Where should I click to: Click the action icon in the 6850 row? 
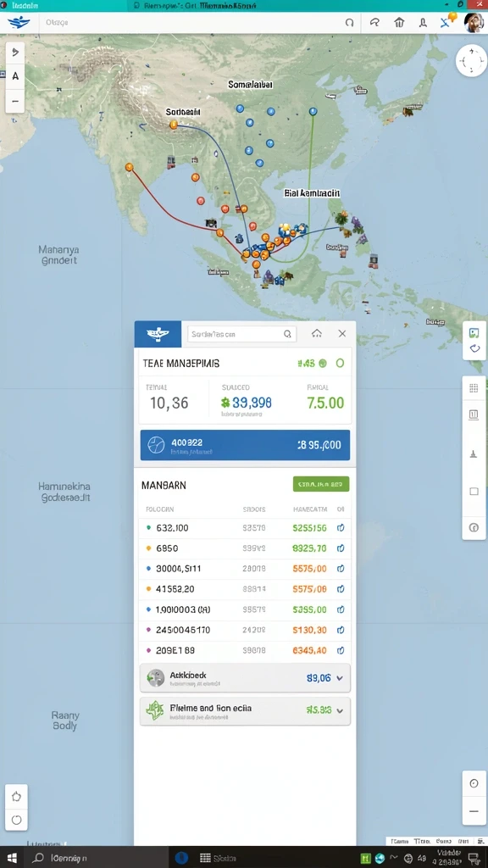(x=341, y=548)
